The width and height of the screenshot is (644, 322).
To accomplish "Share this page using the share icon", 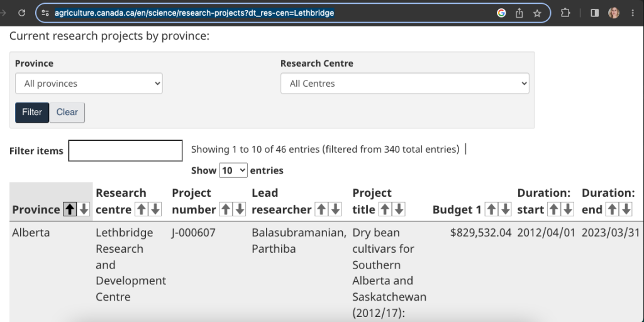I will pos(519,13).
